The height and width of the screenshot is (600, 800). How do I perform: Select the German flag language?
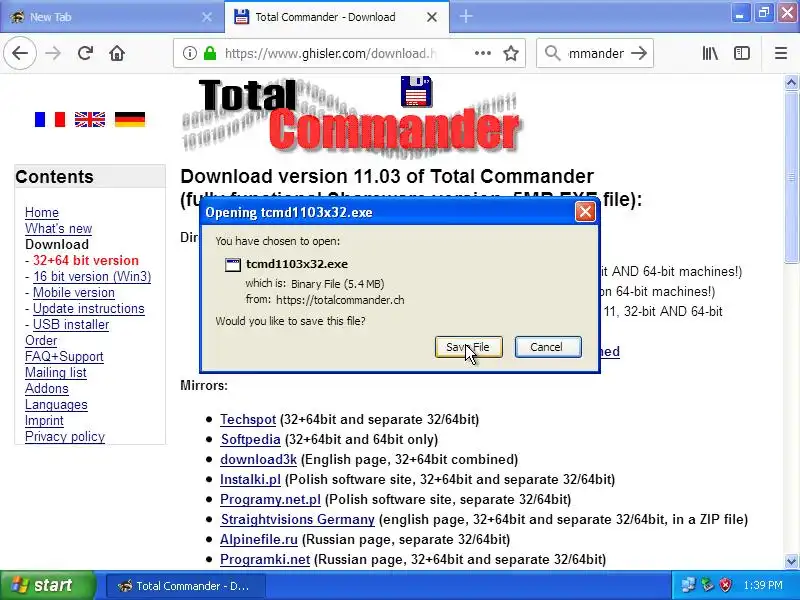click(130, 119)
